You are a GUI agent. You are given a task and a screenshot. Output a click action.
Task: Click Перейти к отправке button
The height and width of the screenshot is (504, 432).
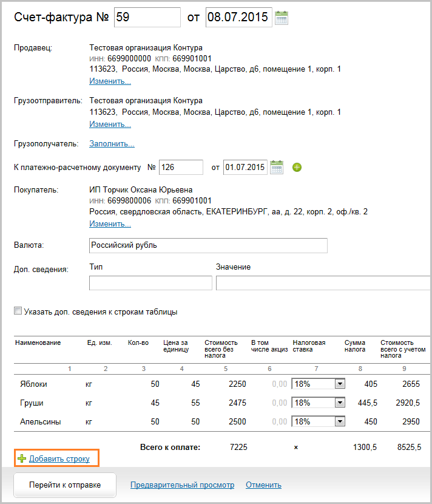65,485
